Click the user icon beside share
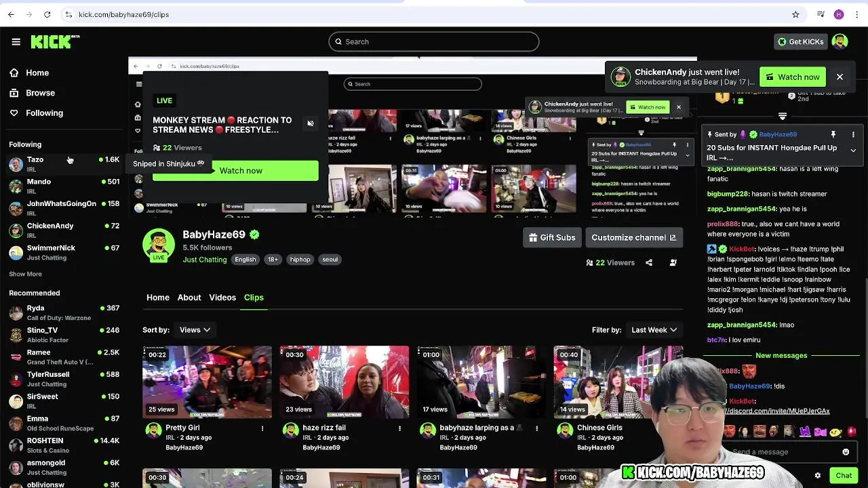 (x=673, y=263)
